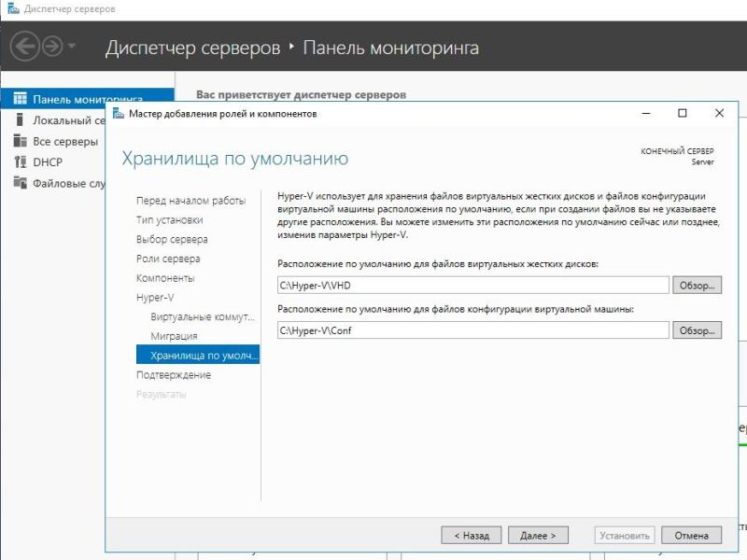Open DHCP page in the sidebar
Screen dimensions: 747x560
[x=48, y=162]
